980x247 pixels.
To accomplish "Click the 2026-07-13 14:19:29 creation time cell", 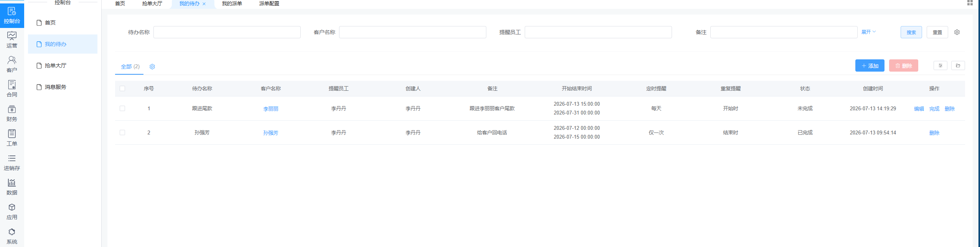I will pos(873,108).
